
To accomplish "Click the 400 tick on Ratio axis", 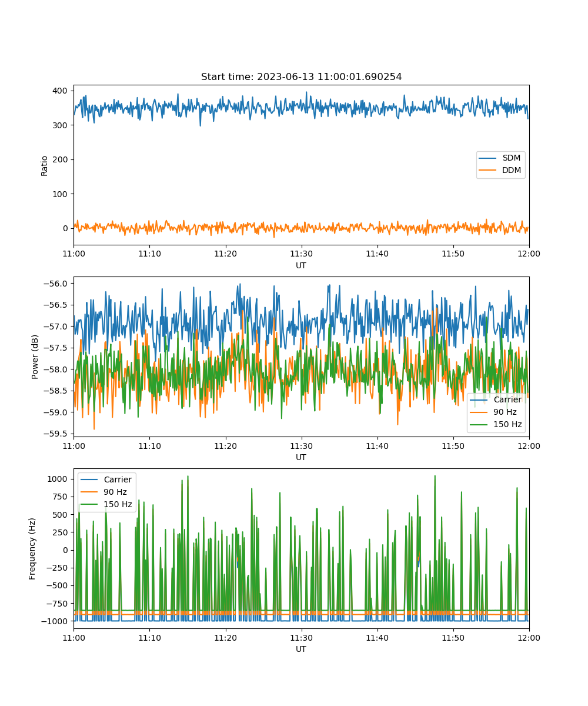I will click(62, 91).
